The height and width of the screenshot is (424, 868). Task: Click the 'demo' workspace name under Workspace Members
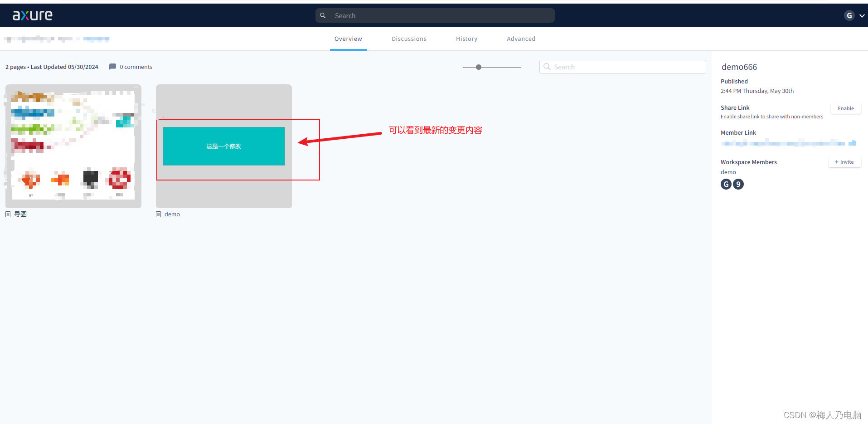(728, 172)
